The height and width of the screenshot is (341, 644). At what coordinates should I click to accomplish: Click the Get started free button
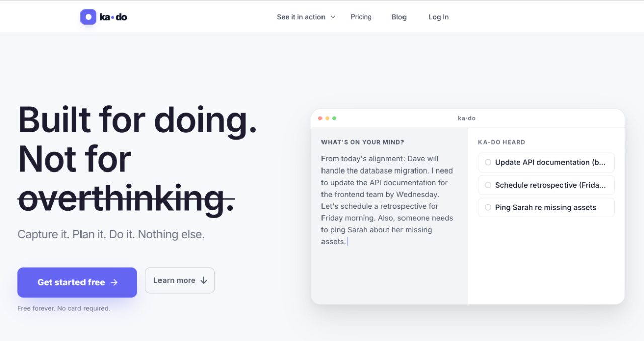pyautogui.click(x=77, y=282)
